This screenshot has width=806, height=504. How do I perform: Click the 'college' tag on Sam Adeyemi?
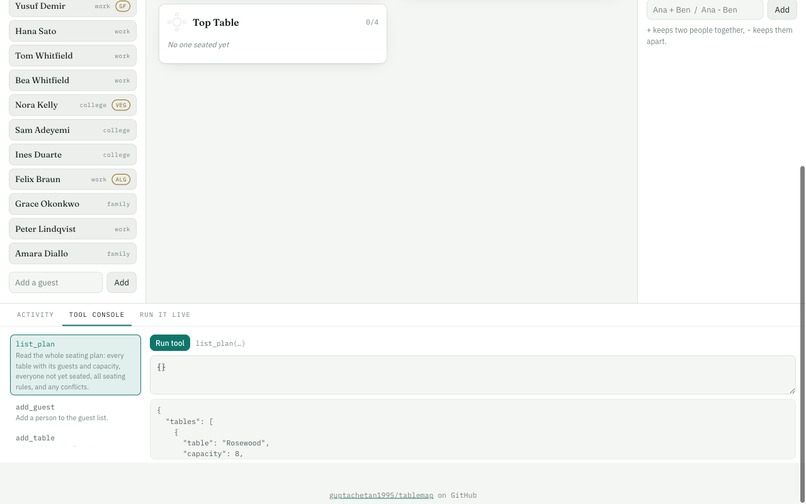116,130
